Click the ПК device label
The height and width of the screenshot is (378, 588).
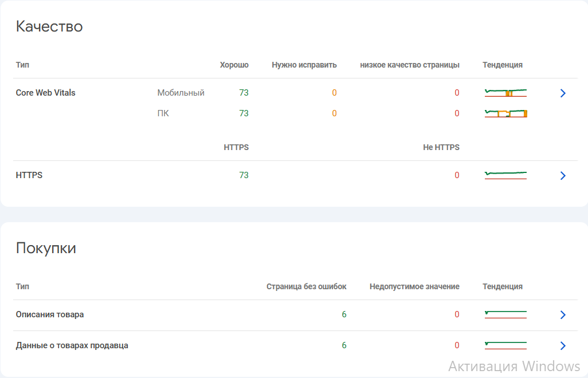tap(163, 113)
